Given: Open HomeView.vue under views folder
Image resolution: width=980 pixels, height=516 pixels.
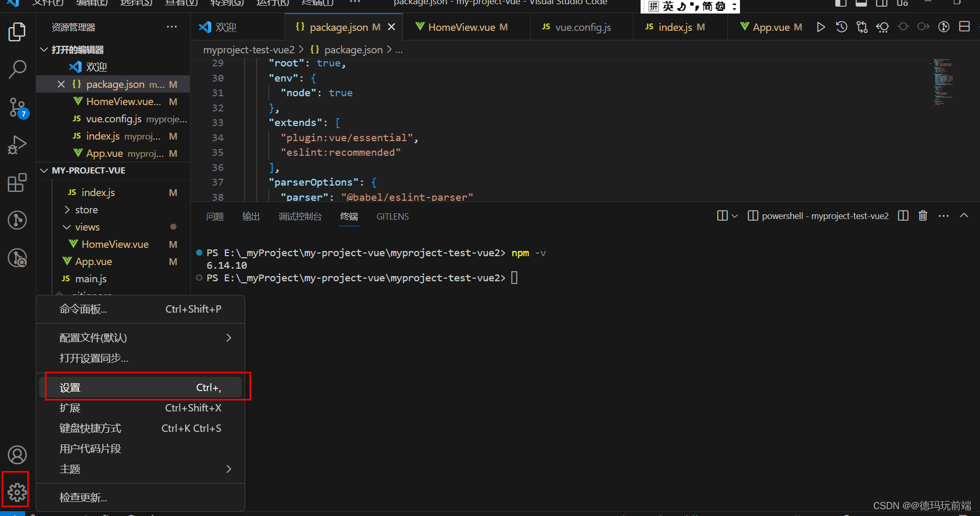Looking at the screenshot, I should (113, 244).
